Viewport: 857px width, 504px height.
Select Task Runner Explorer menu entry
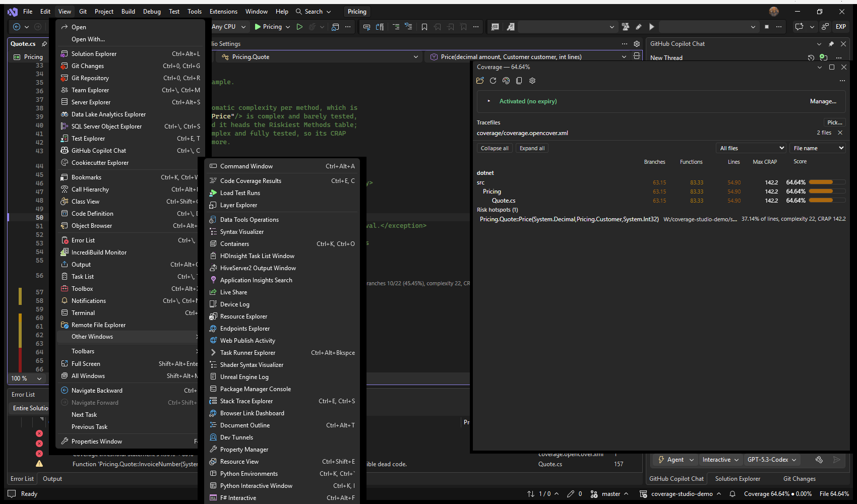(282, 353)
